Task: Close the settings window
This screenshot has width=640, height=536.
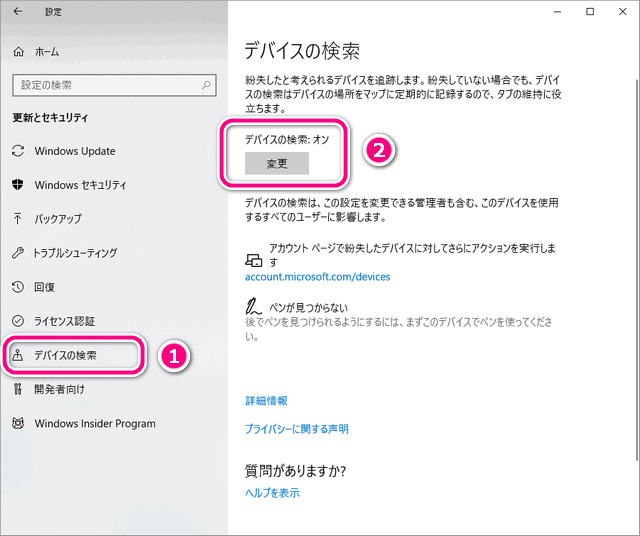Action: pos(622,11)
